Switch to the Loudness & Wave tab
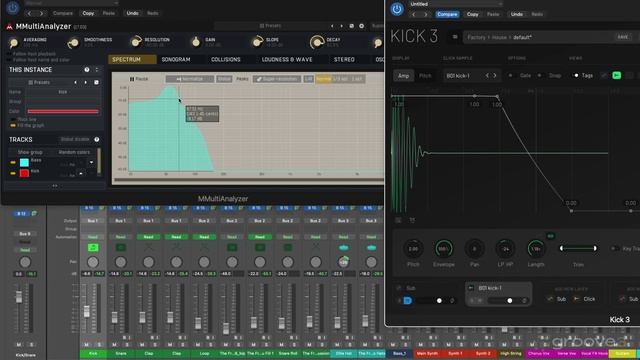Viewport: 640px width, 360px height. (287, 60)
